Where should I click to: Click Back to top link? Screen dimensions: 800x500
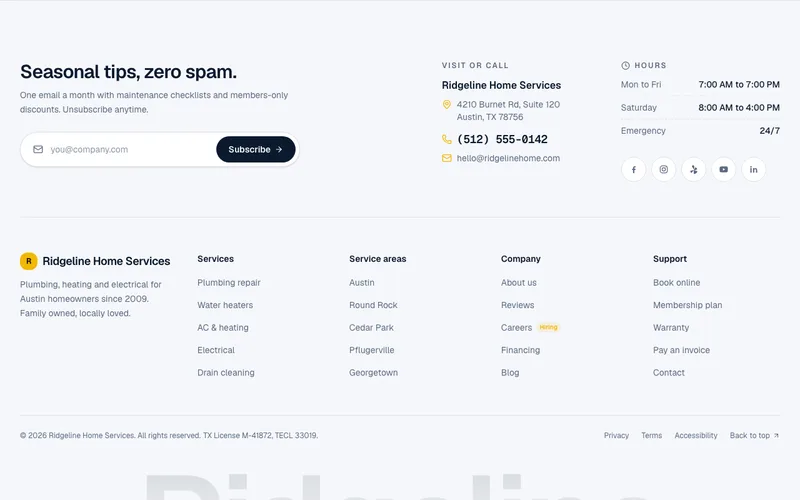coord(754,435)
